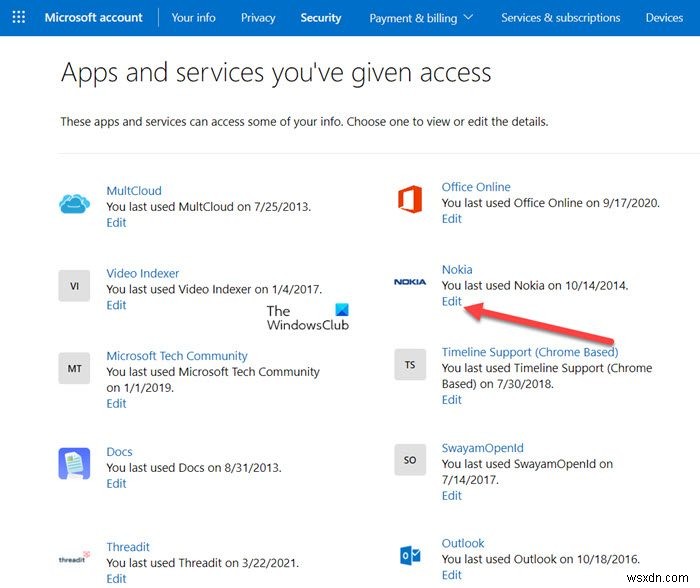
Task: Edit Video Indexer access
Action: click(116, 305)
